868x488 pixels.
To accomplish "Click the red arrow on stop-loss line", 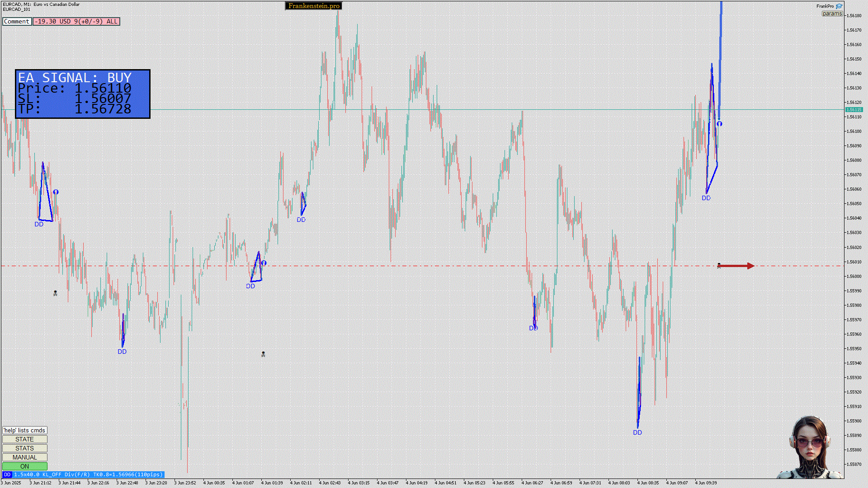I will [x=736, y=266].
